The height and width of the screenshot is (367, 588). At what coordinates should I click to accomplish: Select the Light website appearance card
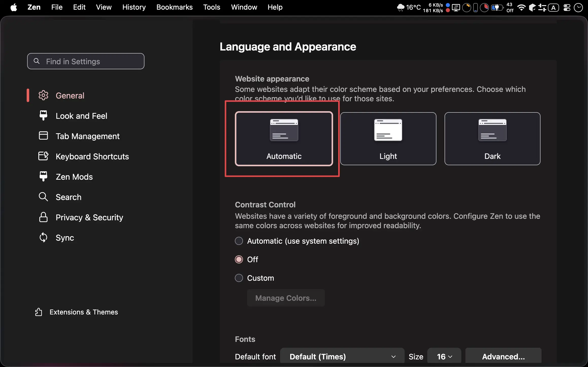tap(388, 139)
